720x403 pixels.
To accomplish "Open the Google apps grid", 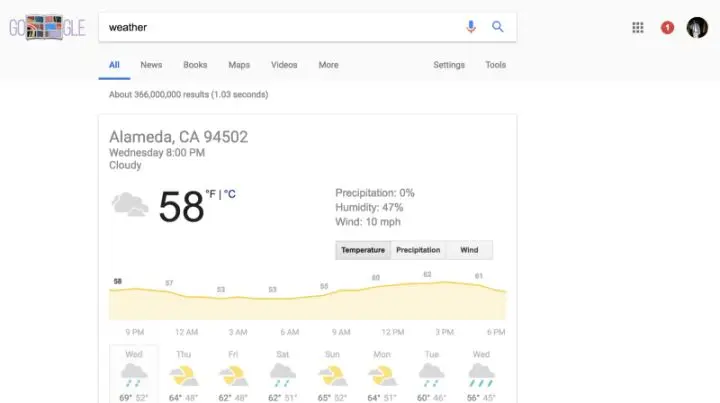I will [x=638, y=28].
